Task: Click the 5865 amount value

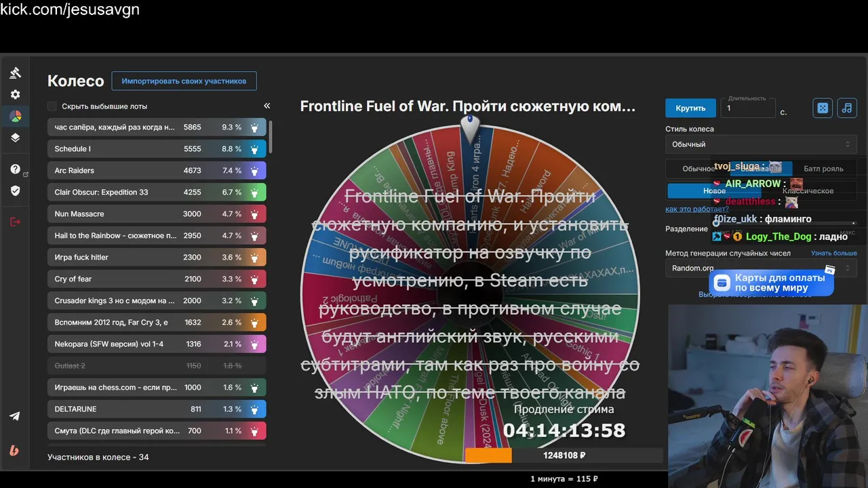Action: 192,127
